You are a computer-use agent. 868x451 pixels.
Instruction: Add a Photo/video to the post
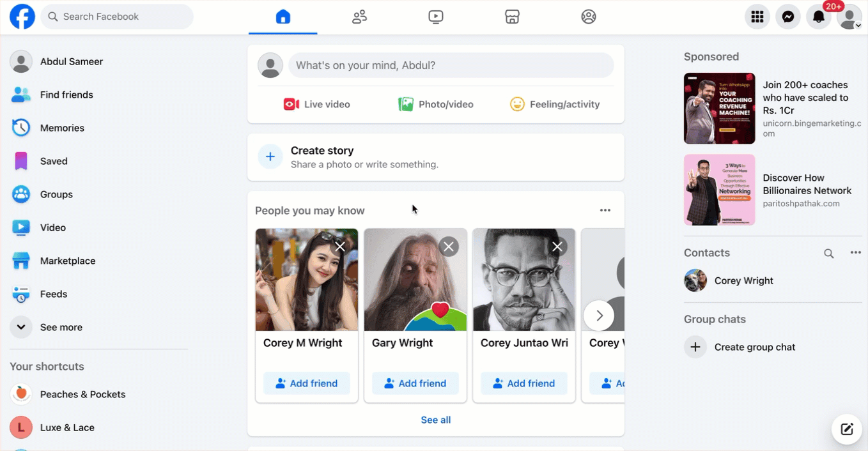coord(435,104)
